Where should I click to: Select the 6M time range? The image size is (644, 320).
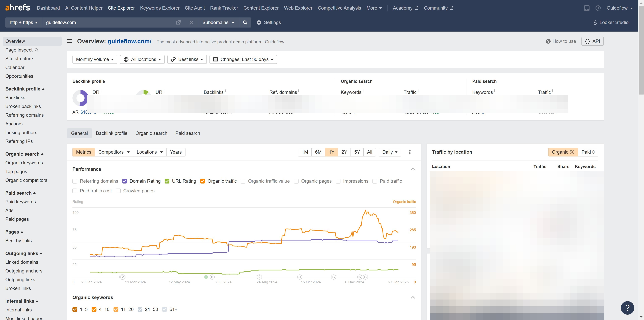[x=318, y=152]
